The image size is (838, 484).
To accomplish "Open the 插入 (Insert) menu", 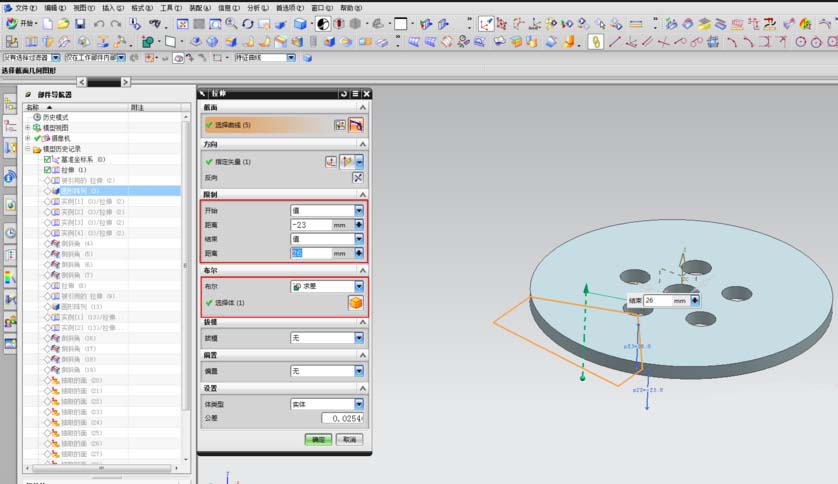I will tap(112, 7).
